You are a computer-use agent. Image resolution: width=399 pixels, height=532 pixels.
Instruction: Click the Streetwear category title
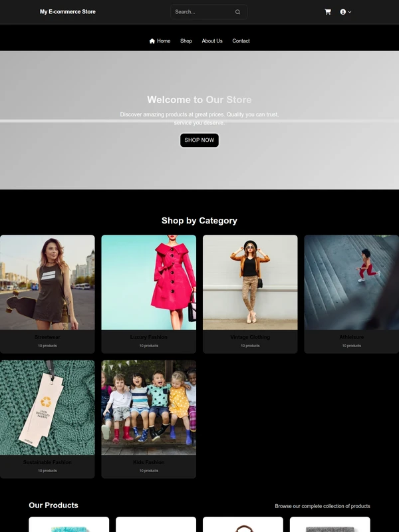click(x=47, y=337)
